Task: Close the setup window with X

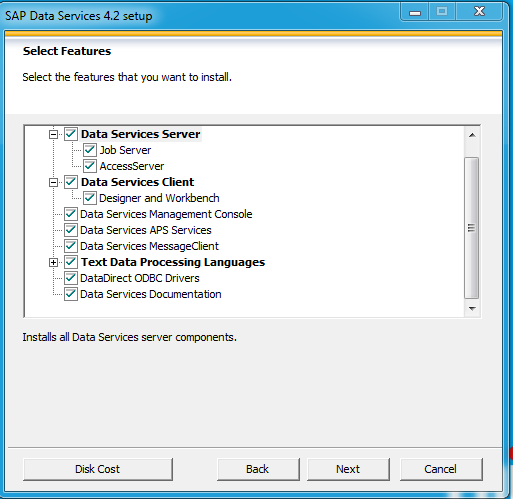Action: (x=479, y=12)
